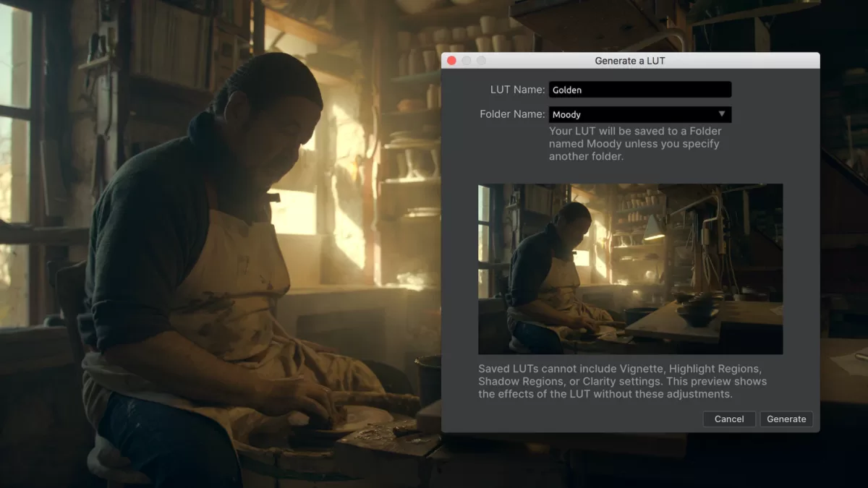Click the 'Generate a LUT' title text

point(630,61)
